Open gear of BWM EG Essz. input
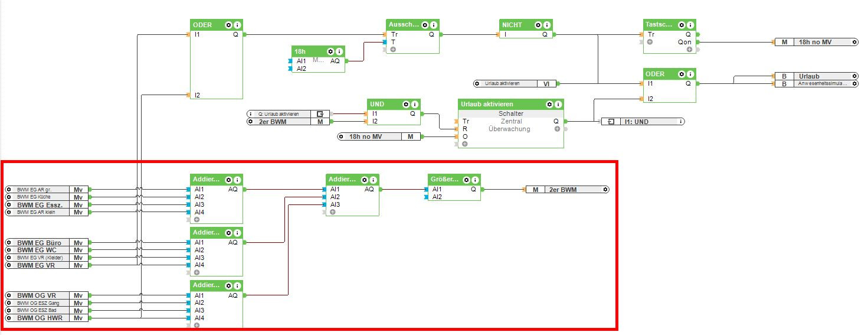The width and height of the screenshot is (868, 335). [x=9, y=204]
